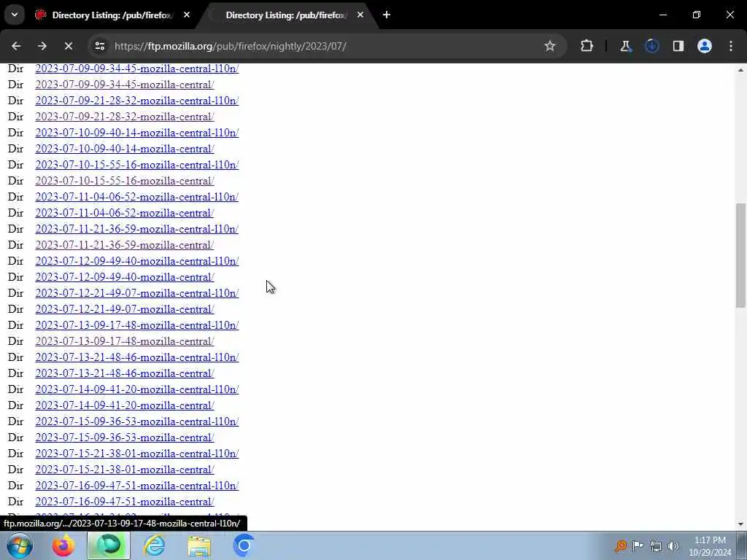The image size is (747, 560).
Task: Open 2023-07-12-21-49-07-mozilla-central/ link
Action: coord(124,309)
